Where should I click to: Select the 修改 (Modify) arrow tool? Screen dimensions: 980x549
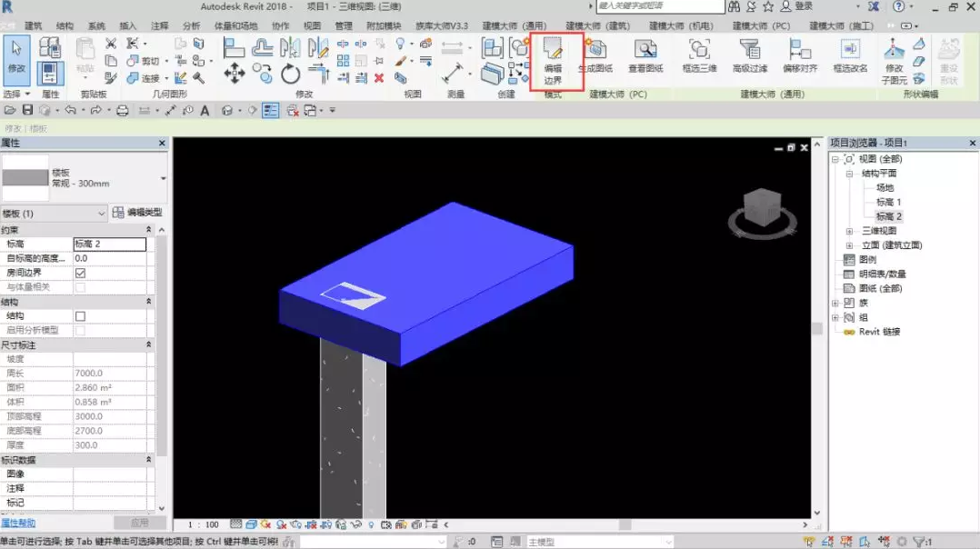coord(16,55)
